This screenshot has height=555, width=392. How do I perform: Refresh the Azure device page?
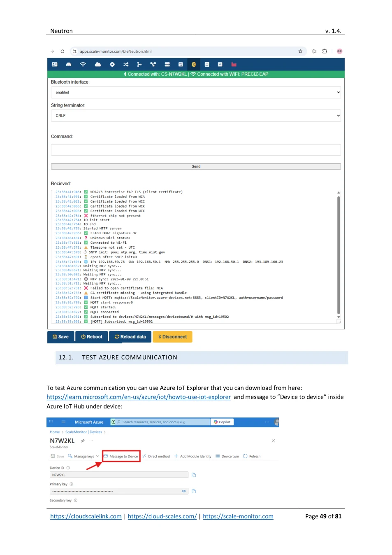[x=252, y=456]
